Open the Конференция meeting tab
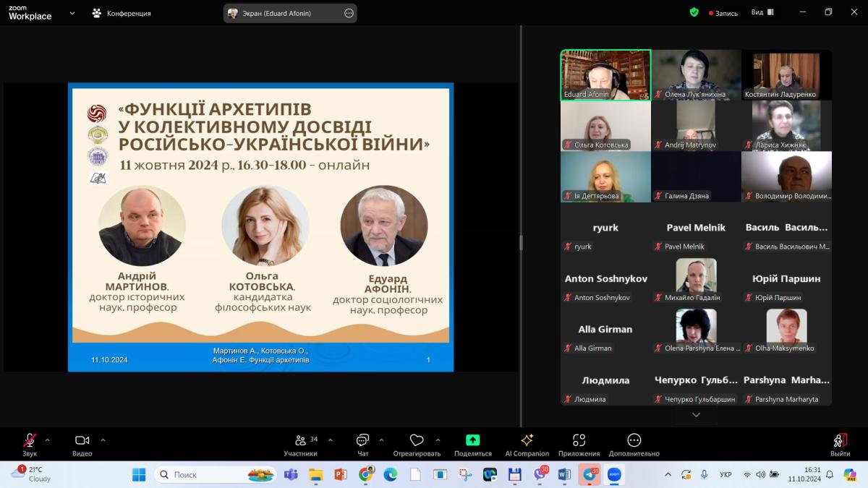The width and height of the screenshot is (868, 488). (122, 13)
